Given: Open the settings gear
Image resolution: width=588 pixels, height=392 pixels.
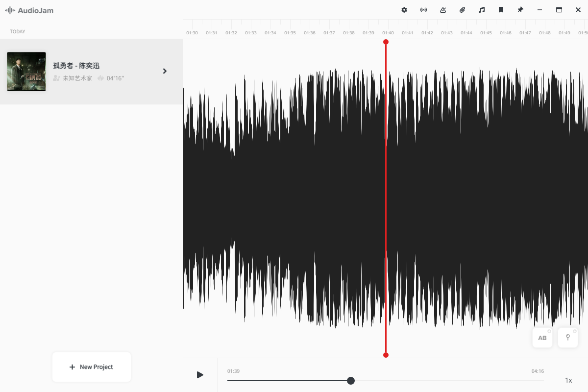Looking at the screenshot, I should [x=404, y=10].
